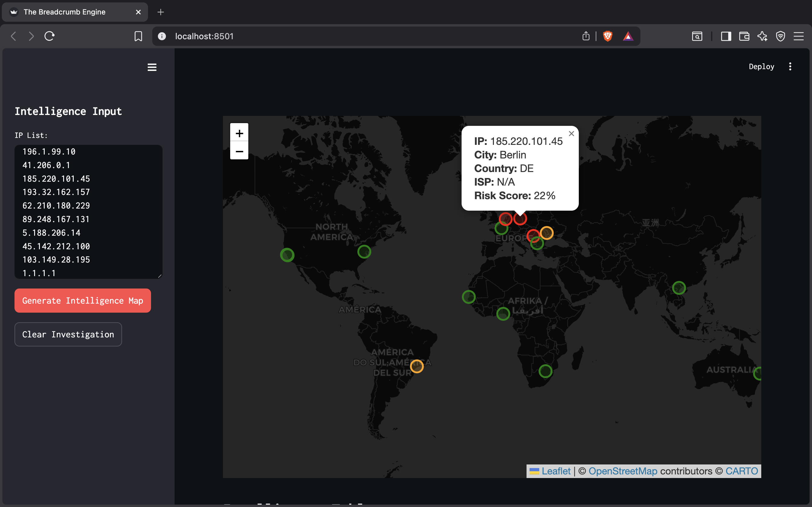
Task: Open the OpenStreetMap contributors link
Action: coord(622,471)
